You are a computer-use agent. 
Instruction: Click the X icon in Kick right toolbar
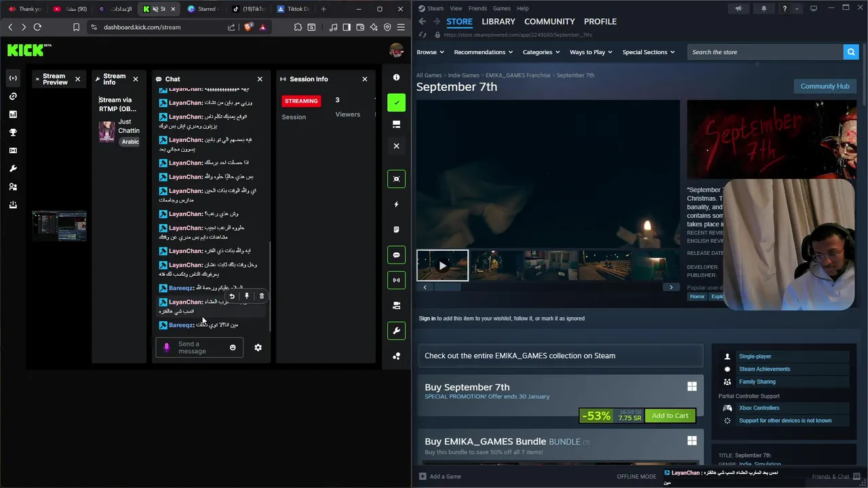[x=397, y=146]
